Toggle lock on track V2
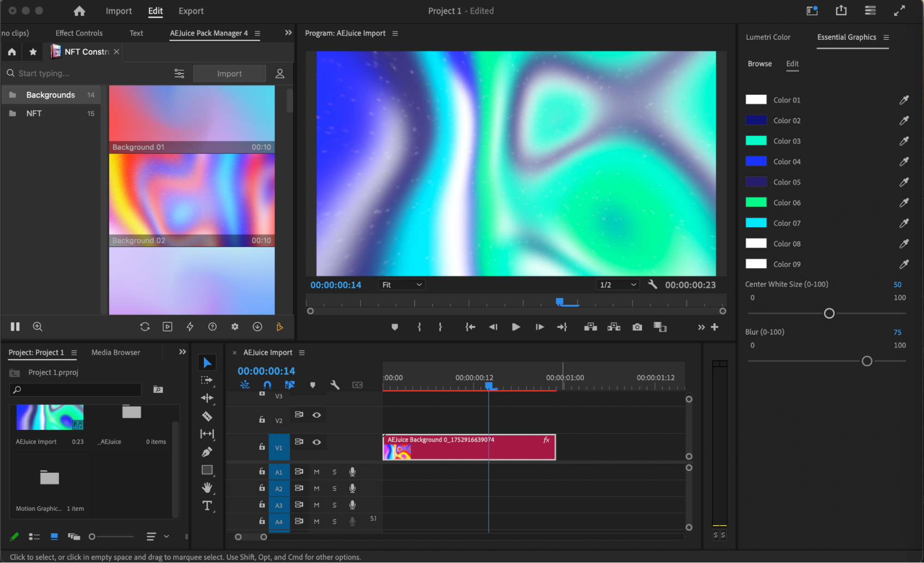 (262, 420)
